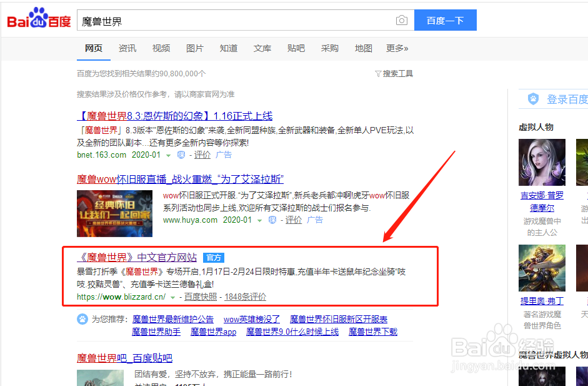Open the 魔兽世界吧_百度贴吧 result

coord(124,358)
